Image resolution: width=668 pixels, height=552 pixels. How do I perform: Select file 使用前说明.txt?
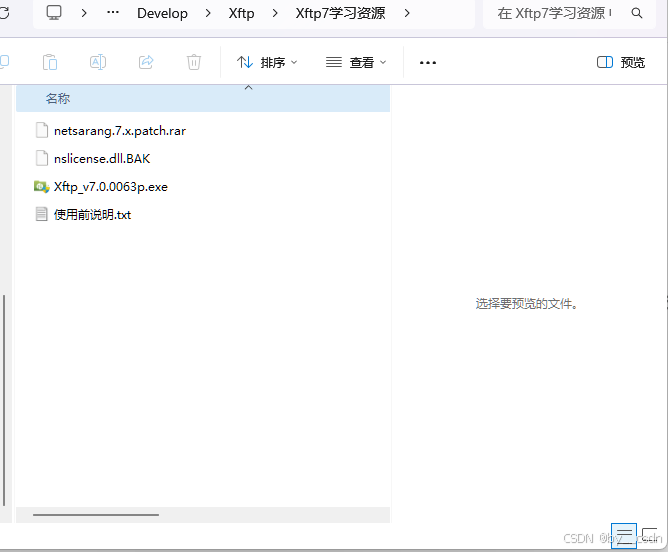tap(92, 214)
